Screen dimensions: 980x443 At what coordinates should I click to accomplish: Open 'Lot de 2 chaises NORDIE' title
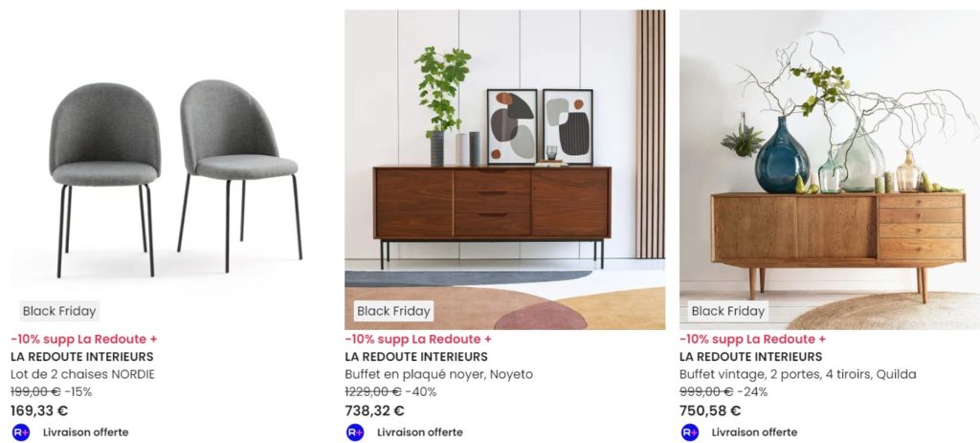(82, 375)
